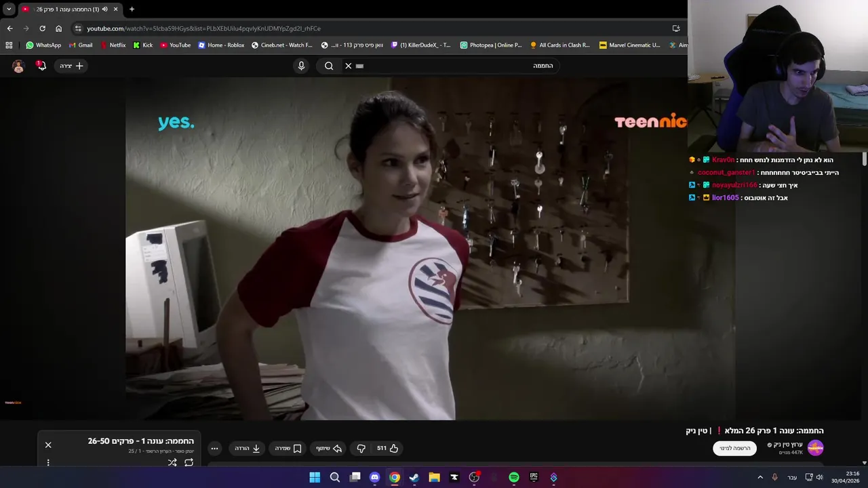Open the Netflix bookmark
Viewport: 868px width, 488px height.
point(113,45)
